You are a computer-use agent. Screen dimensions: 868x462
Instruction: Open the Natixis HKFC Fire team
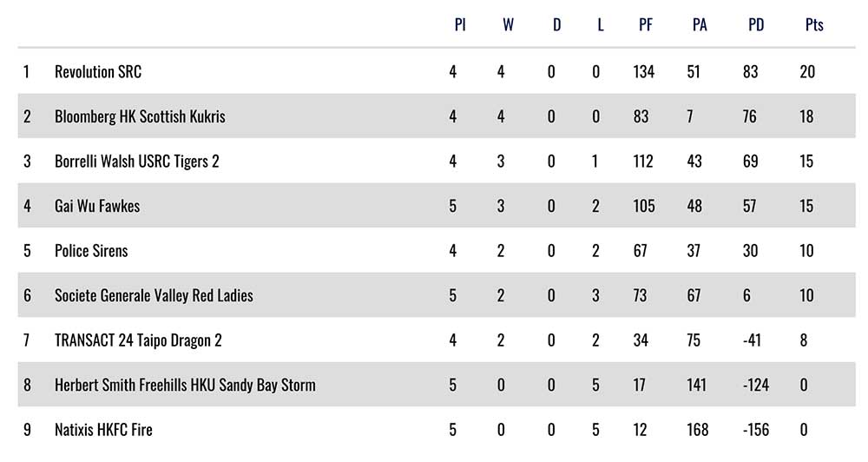click(x=103, y=430)
